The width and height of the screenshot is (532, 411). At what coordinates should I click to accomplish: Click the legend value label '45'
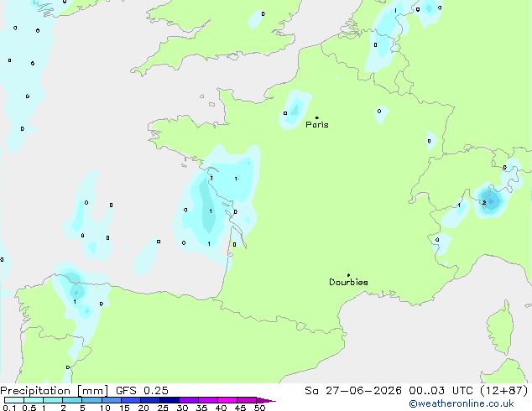pyautogui.click(x=240, y=408)
